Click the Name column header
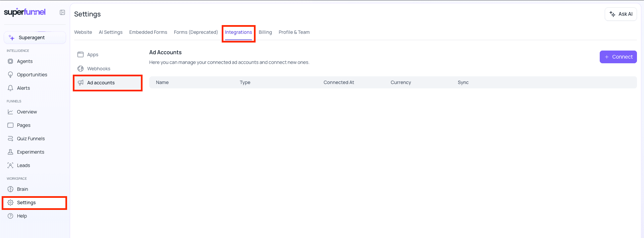Viewport: 644px width, 238px height. (162, 82)
